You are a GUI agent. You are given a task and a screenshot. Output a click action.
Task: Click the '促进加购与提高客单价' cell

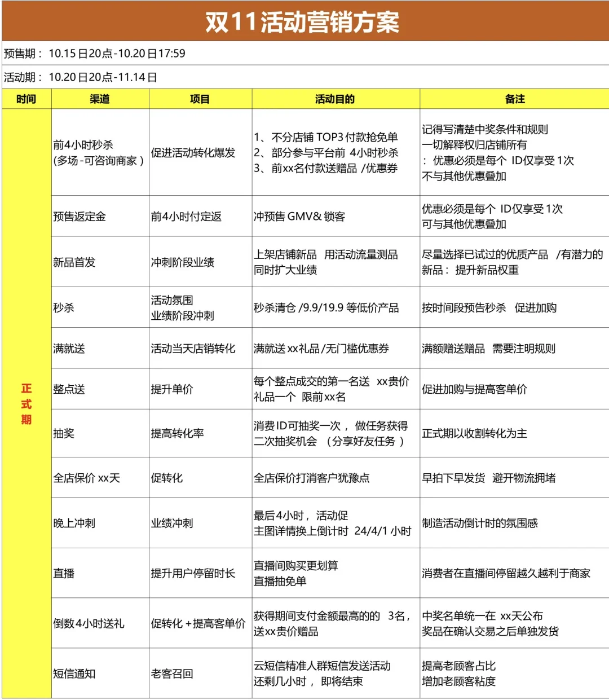[514, 389]
